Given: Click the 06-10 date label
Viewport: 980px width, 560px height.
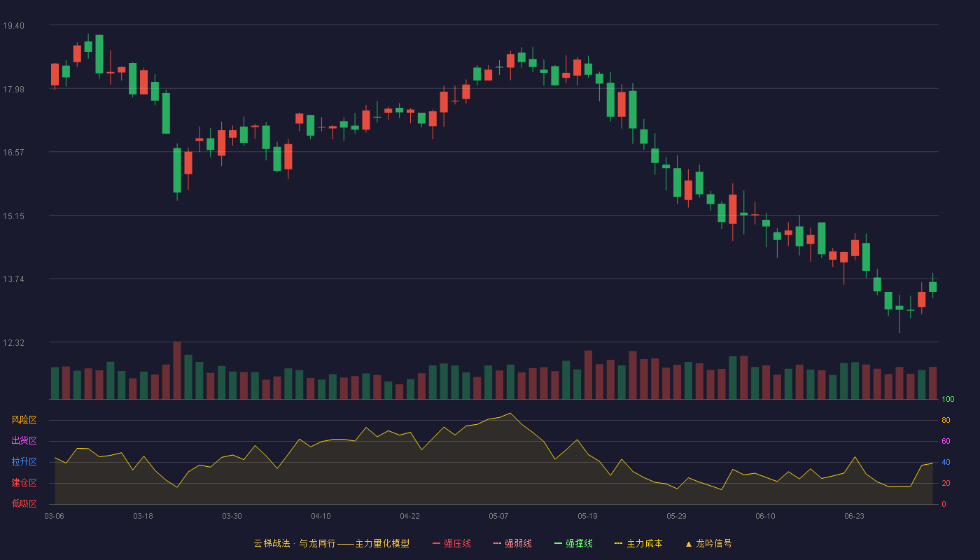Looking at the screenshot, I should tap(765, 516).
